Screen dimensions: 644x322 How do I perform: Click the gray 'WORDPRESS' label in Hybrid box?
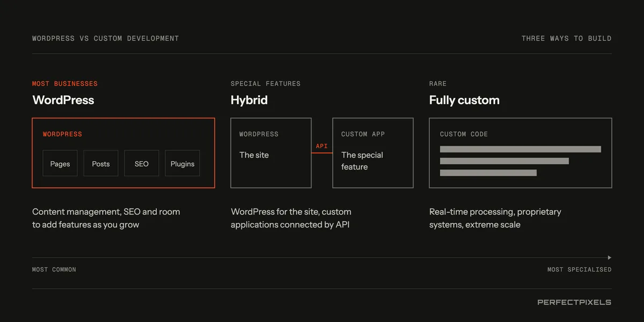tap(259, 134)
